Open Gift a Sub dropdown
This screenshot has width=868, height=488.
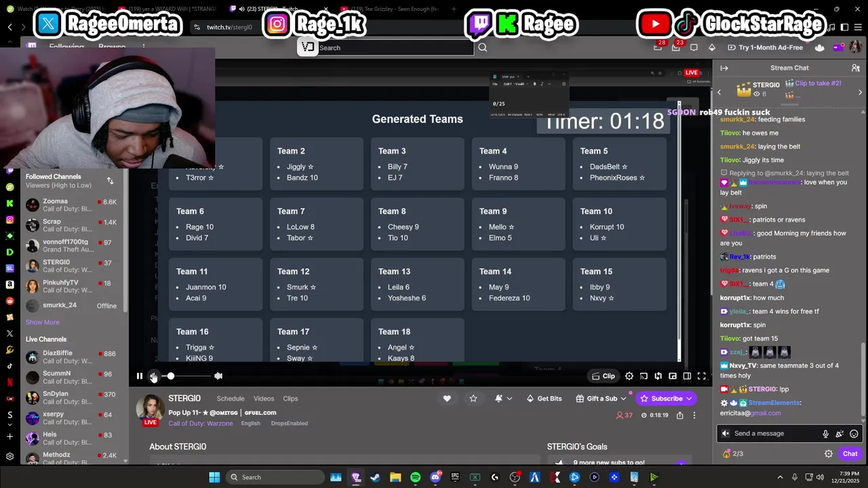[x=601, y=399]
